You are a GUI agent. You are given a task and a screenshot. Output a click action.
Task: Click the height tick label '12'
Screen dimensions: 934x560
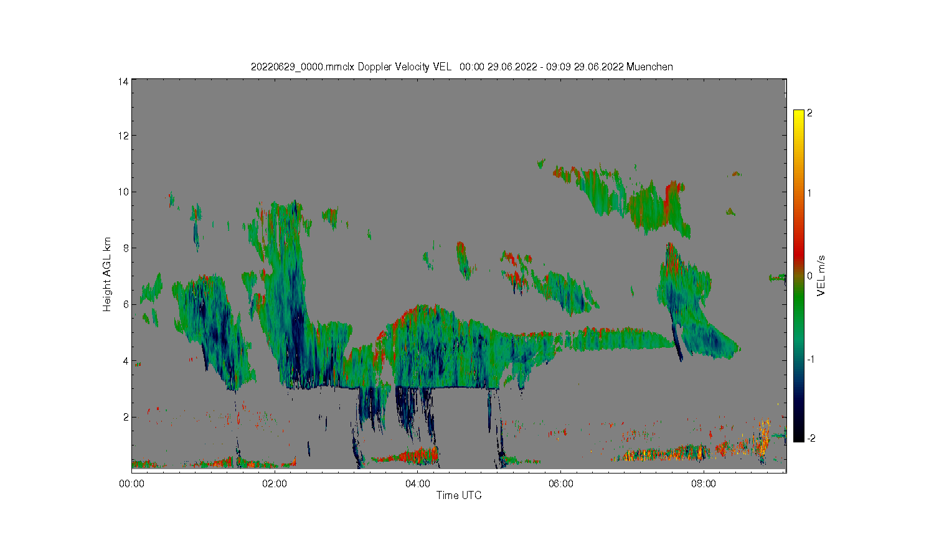pyautogui.click(x=123, y=136)
